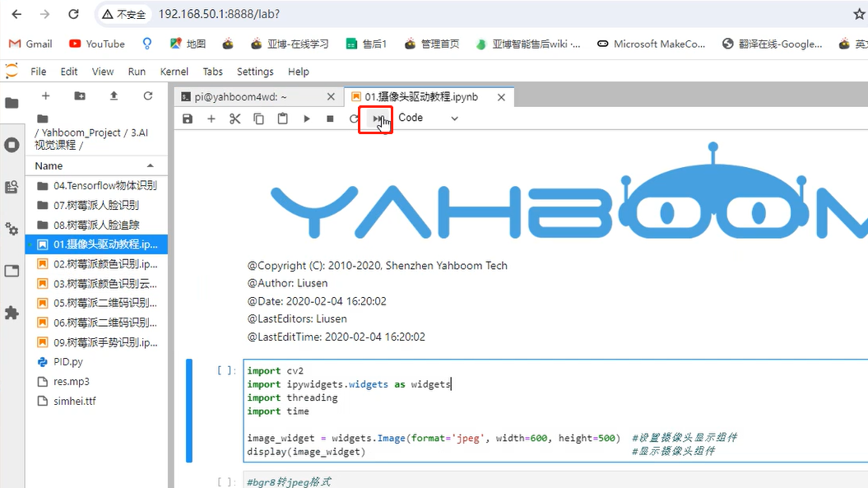Navigate to Yahboom_Project in the breadcrumb
The width and height of the screenshot is (868, 488).
click(x=81, y=133)
